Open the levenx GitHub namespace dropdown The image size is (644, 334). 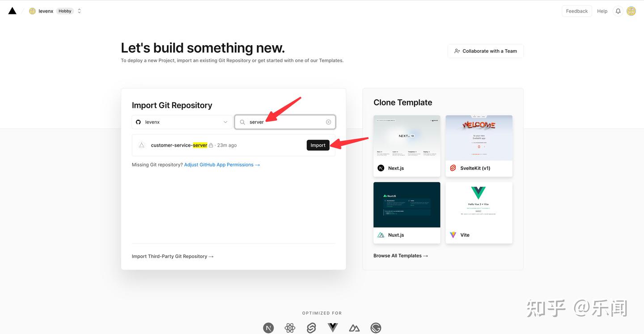pos(182,122)
